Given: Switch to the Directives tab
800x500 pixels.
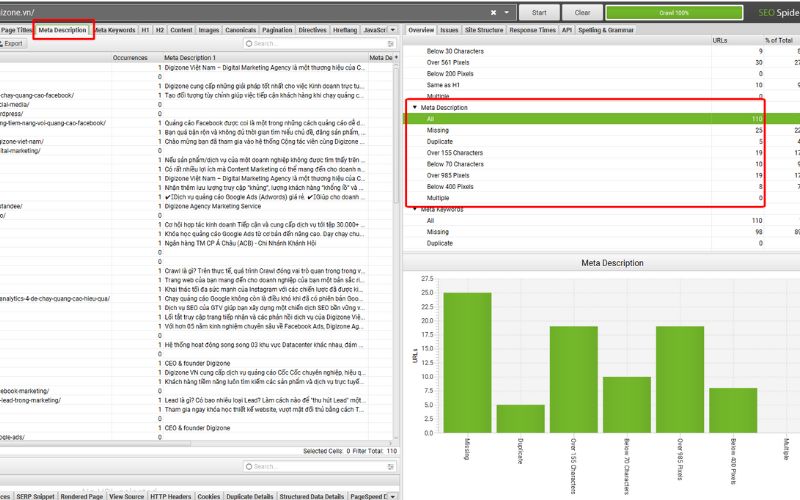Looking at the screenshot, I should point(312,30).
